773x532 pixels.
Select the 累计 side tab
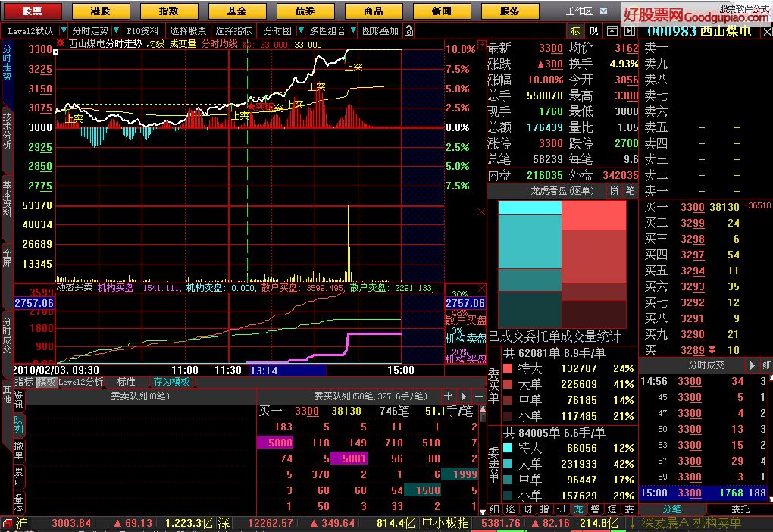click(18, 477)
